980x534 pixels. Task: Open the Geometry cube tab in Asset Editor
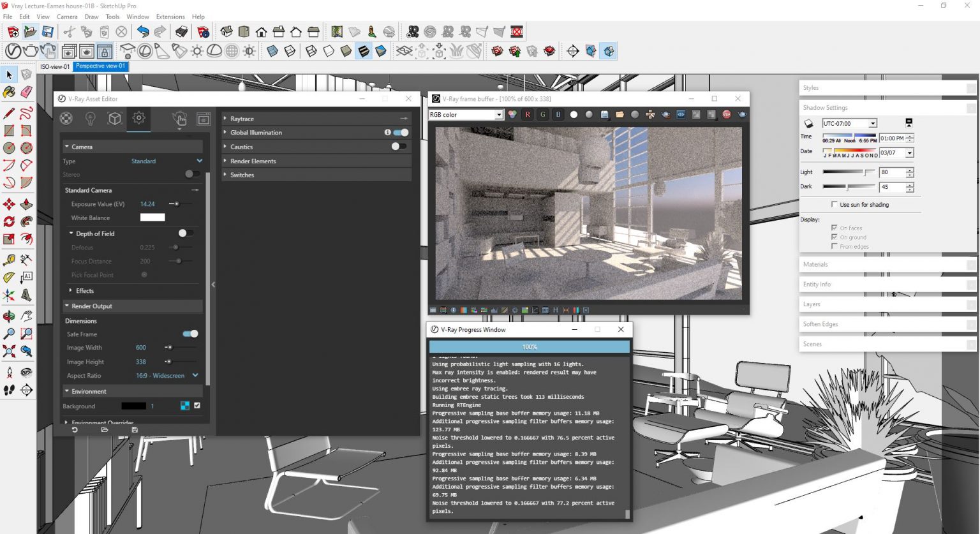pos(114,119)
